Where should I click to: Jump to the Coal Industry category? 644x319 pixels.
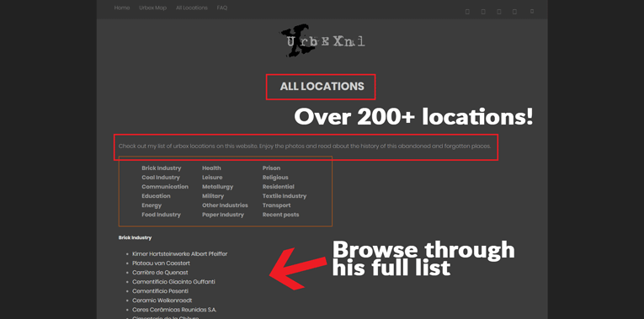pyautogui.click(x=161, y=178)
